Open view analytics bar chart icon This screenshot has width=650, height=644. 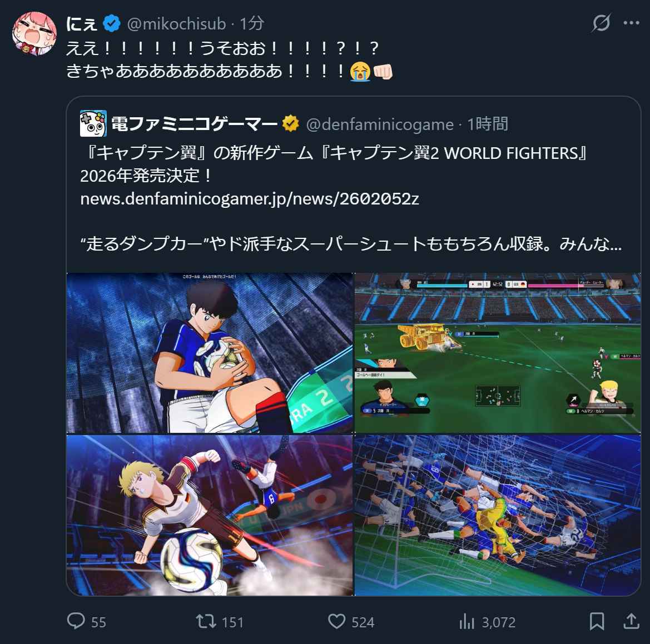(467, 621)
